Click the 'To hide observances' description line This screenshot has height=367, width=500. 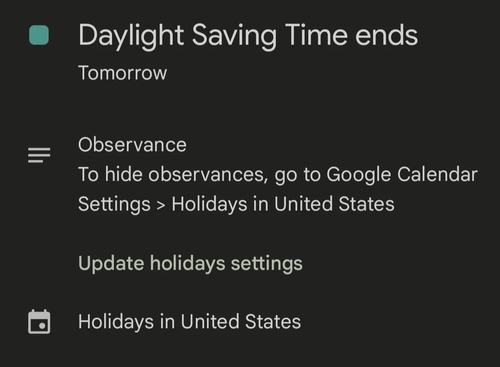278,174
